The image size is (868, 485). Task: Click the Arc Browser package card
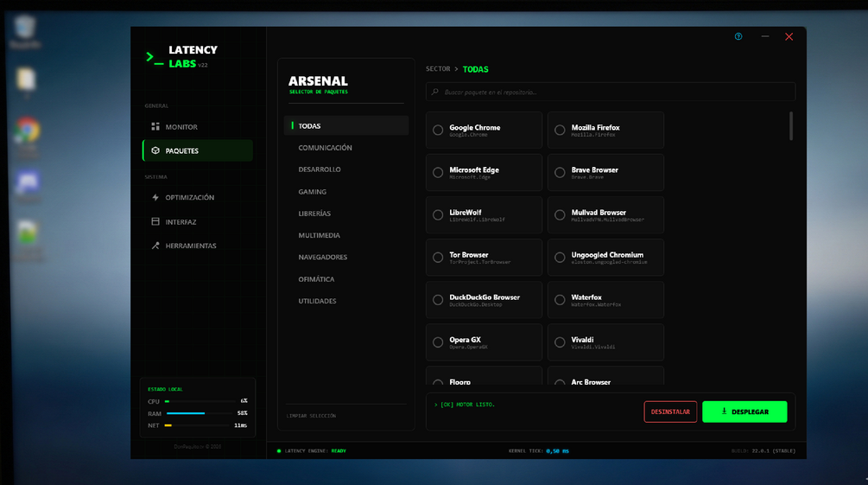605,376
